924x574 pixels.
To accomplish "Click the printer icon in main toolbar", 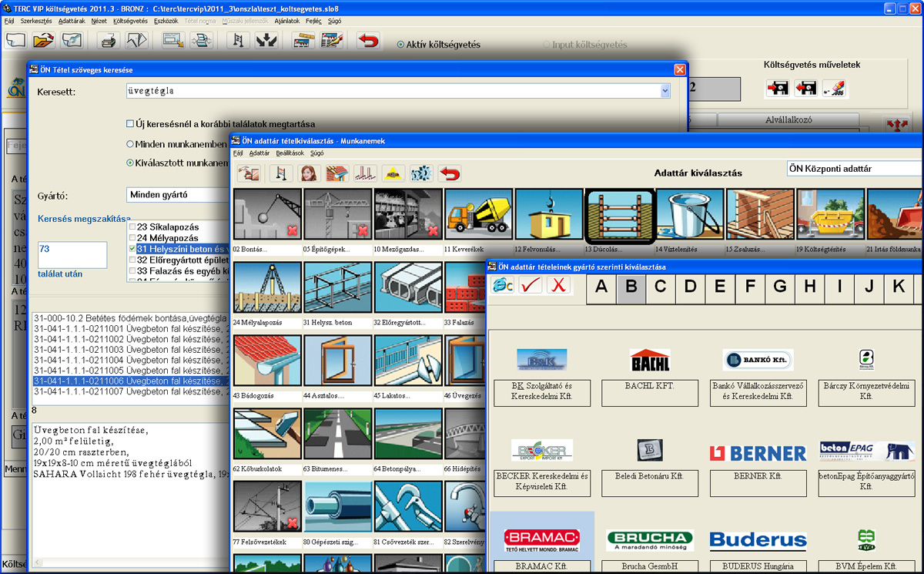I will point(109,41).
